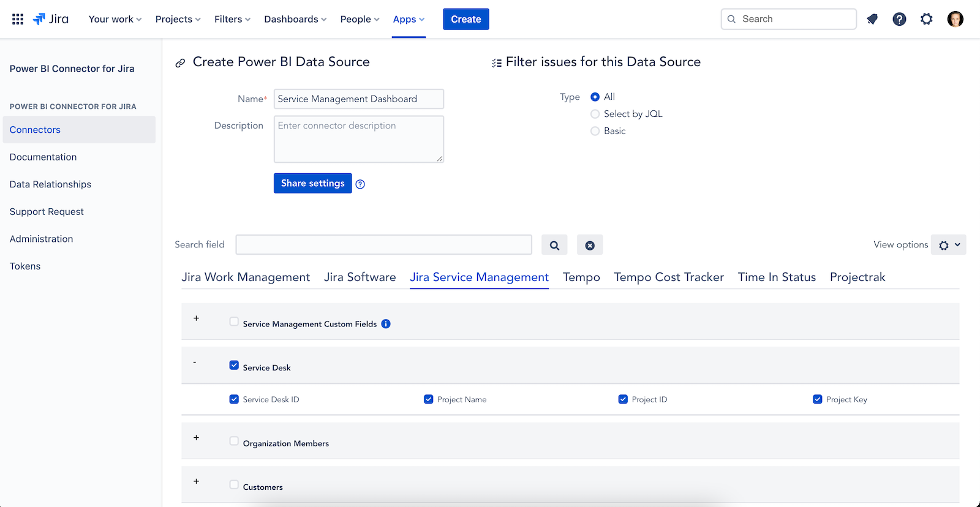Click the magnifier icon in Search box
The height and width of the screenshot is (507, 980).
731,19
